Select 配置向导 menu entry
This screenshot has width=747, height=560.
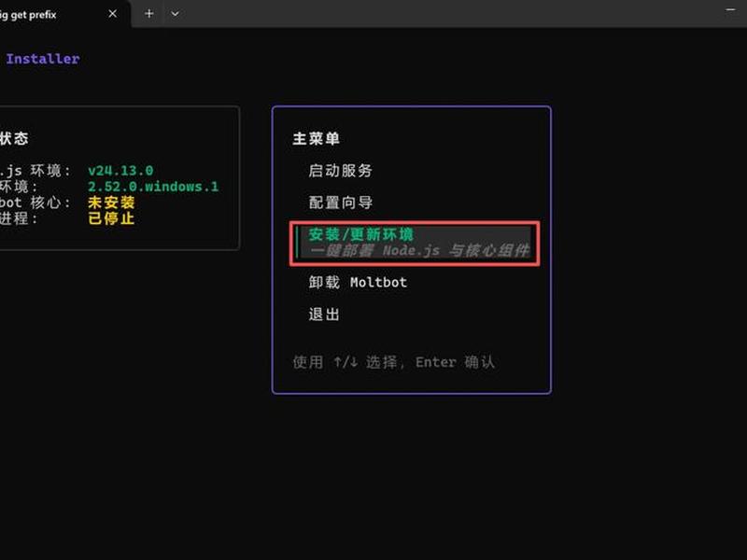(x=340, y=203)
